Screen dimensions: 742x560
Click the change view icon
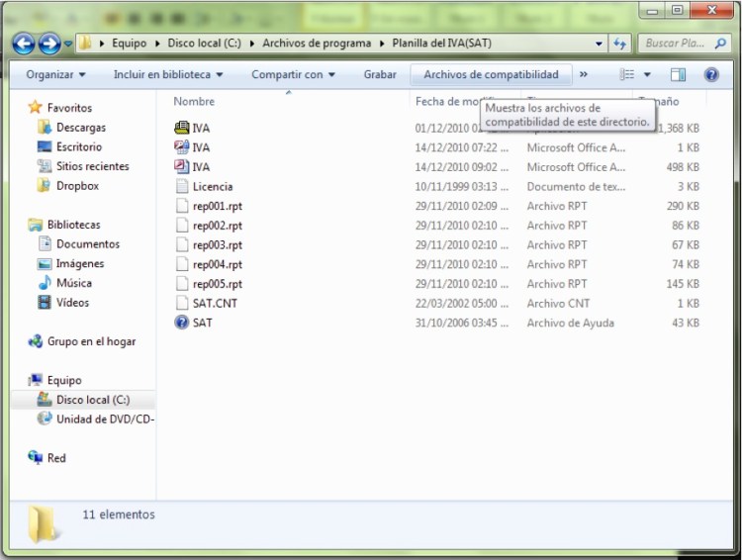pyautogui.click(x=627, y=74)
